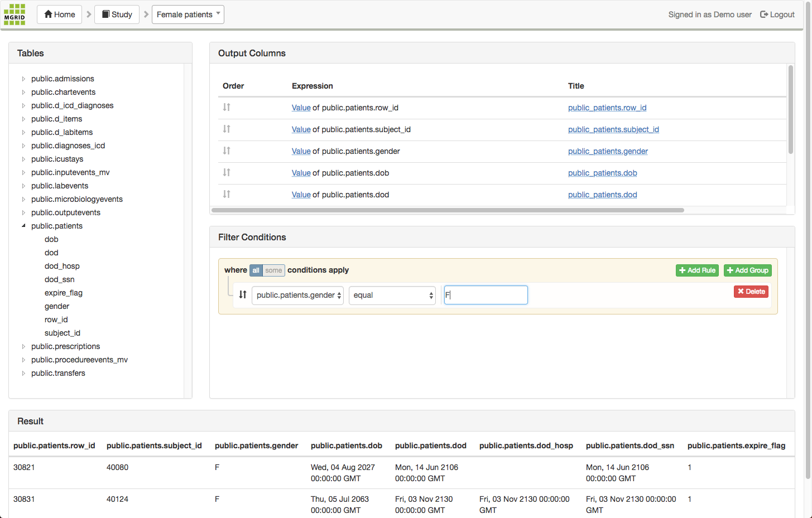Click public.patients.expire_flag result column header
Image resolution: width=812 pixels, height=518 pixels.
pyautogui.click(x=737, y=446)
